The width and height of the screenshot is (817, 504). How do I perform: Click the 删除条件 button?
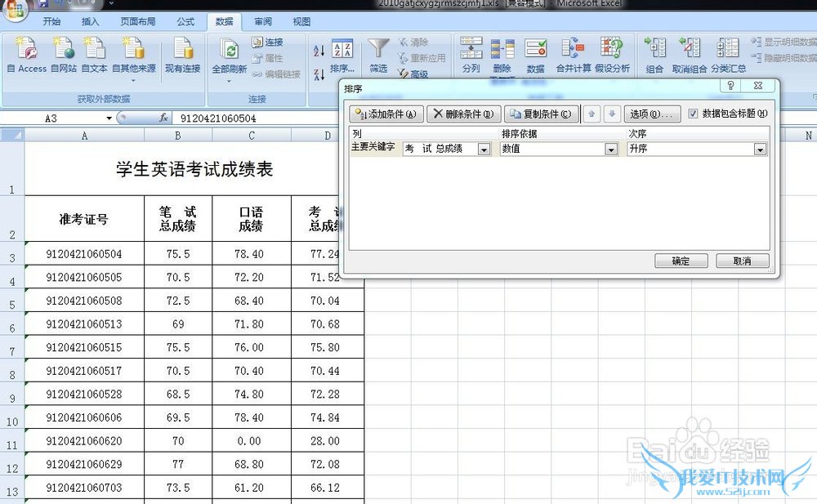pyautogui.click(x=462, y=114)
